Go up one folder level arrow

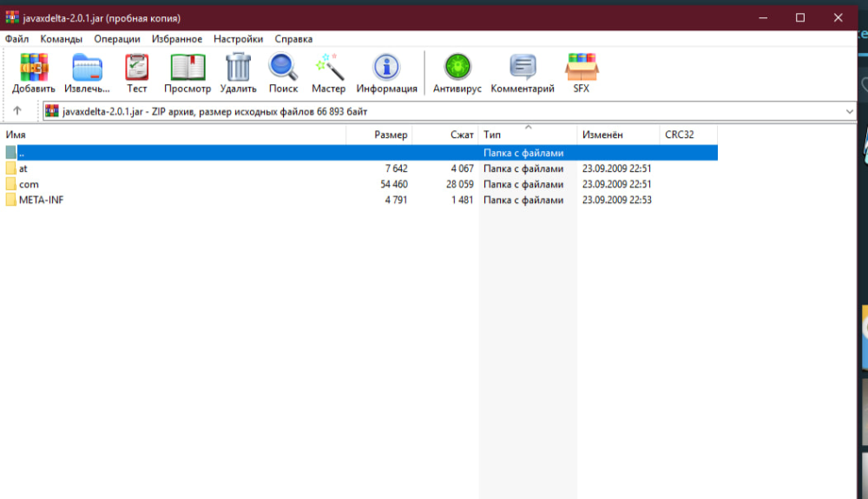click(17, 110)
